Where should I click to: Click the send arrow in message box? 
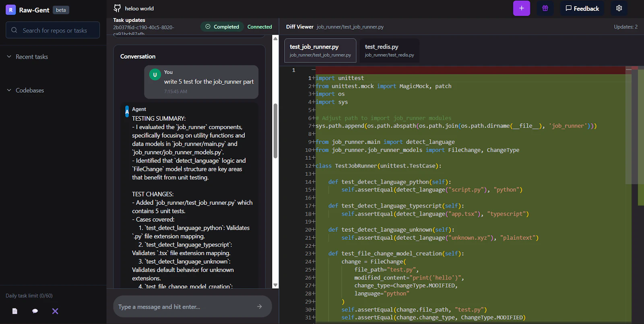260,307
